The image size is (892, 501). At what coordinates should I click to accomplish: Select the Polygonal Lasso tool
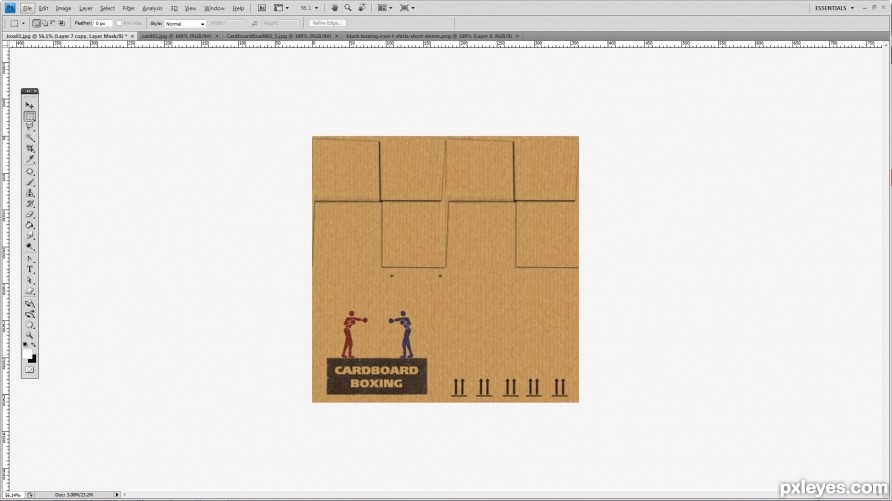click(x=30, y=127)
